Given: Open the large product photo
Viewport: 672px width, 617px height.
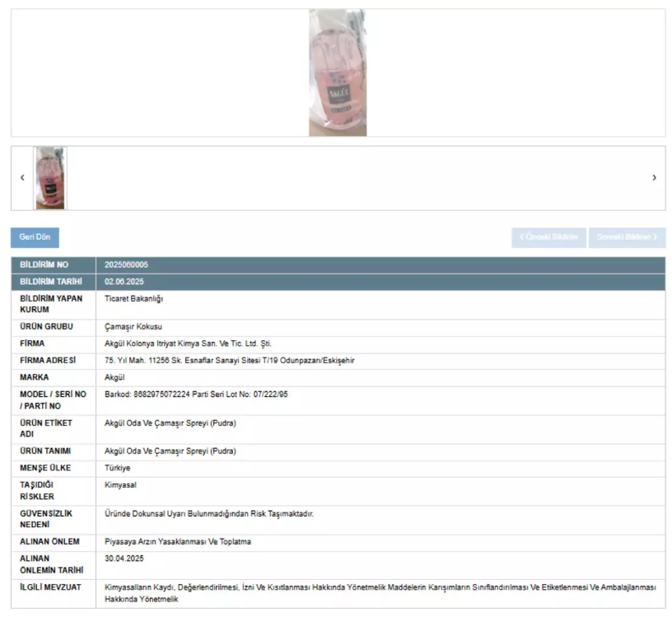Looking at the screenshot, I should point(338,72).
